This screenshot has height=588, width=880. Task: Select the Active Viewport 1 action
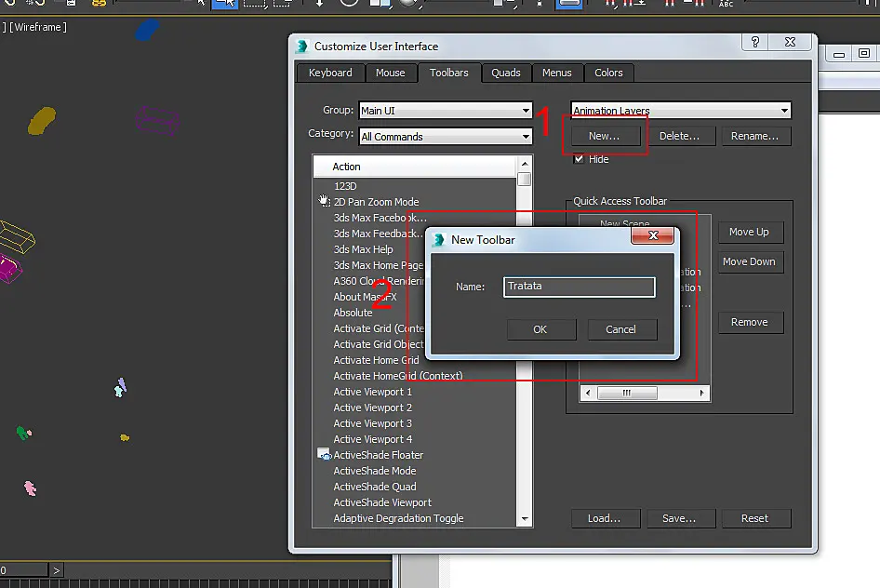click(x=373, y=392)
